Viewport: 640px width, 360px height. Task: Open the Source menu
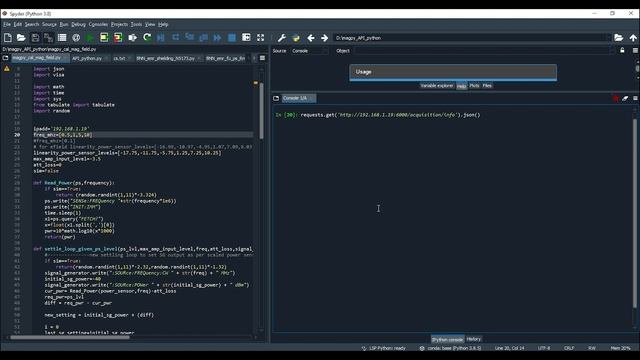click(49, 24)
